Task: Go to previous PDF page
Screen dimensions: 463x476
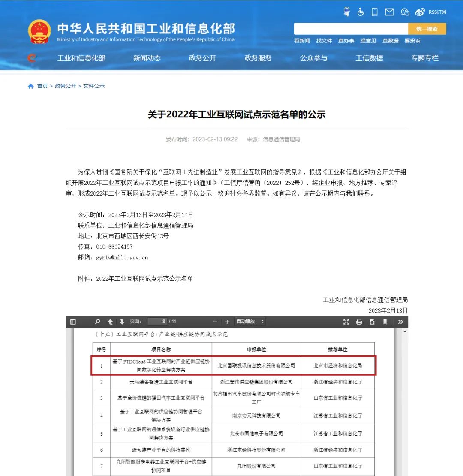Action: coord(110,322)
